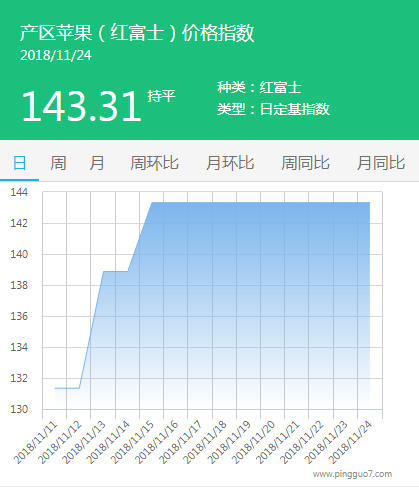Click the title 产区苹果（红富士）价格指数
Viewport: 419px width, 487px height.
coord(137,33)
